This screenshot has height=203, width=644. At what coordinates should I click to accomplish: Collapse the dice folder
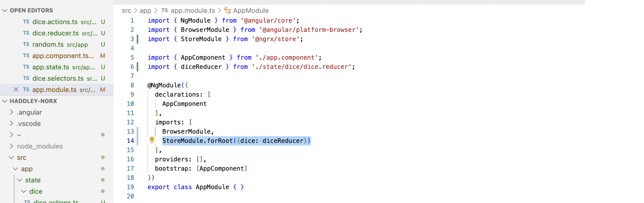[x=24, y=191]
